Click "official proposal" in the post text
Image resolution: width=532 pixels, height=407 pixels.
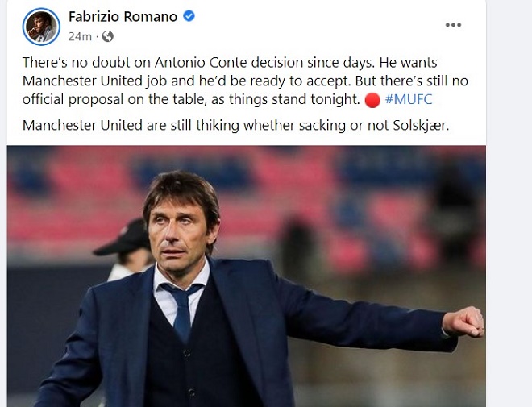point(68,101)
